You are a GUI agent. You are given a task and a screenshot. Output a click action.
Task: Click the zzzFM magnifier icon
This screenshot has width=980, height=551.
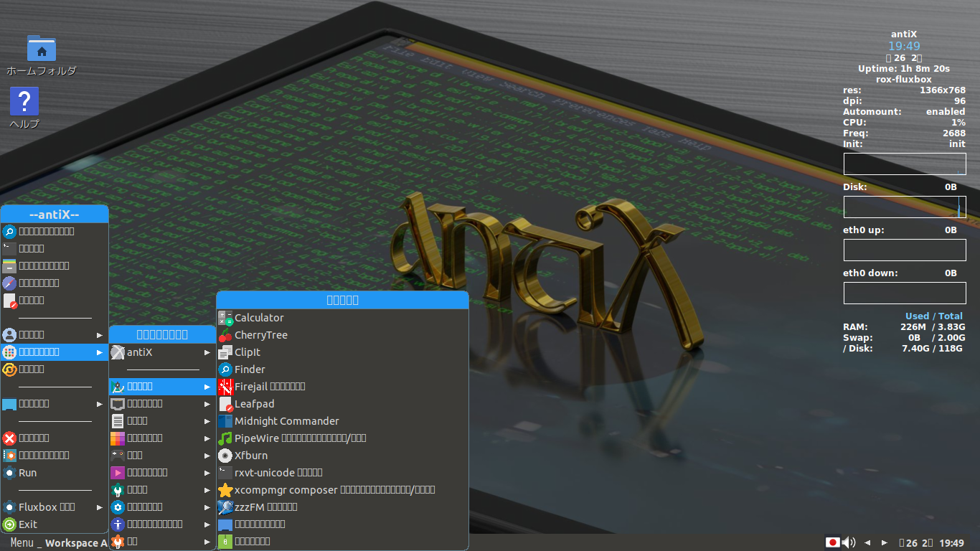coord(225,507)
